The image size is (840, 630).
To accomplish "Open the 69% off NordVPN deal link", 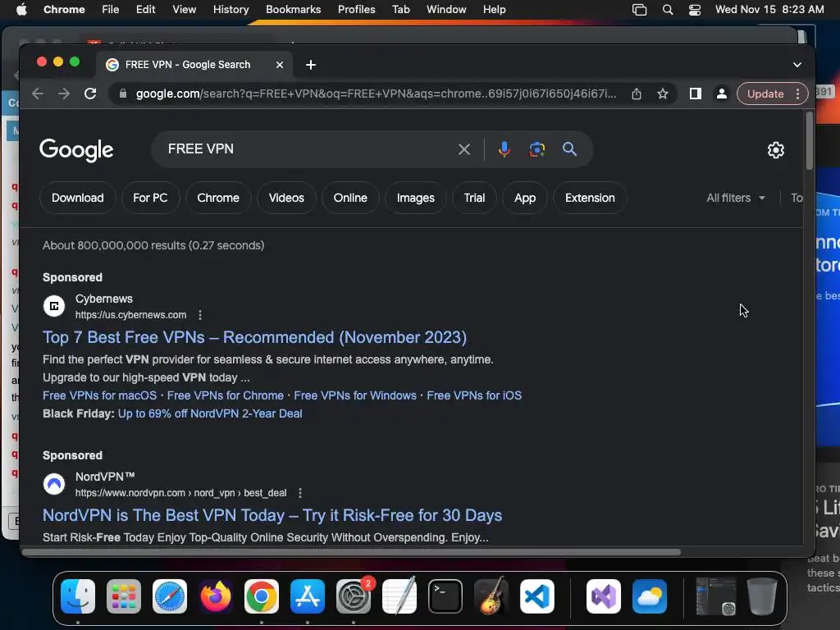I will pos(210,414).
